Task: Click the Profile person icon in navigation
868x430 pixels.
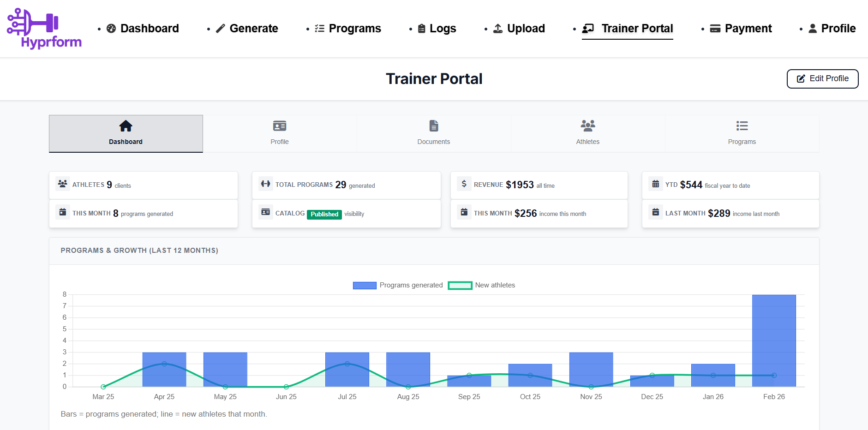Action: 812,28
